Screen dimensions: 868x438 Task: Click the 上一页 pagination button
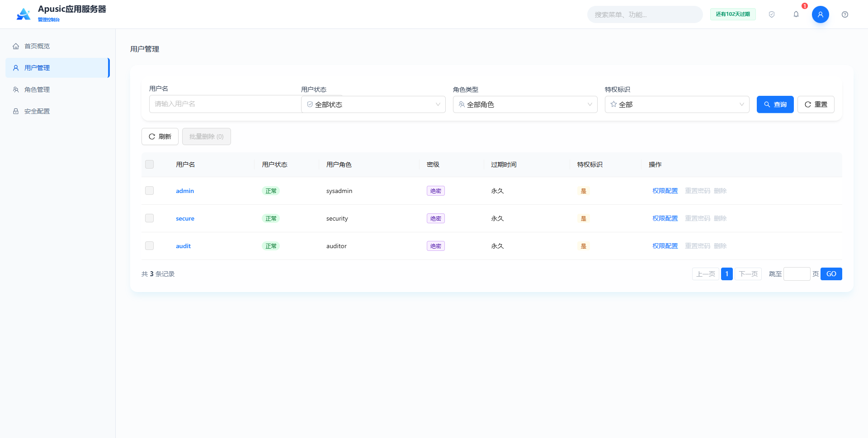point(706,274)
